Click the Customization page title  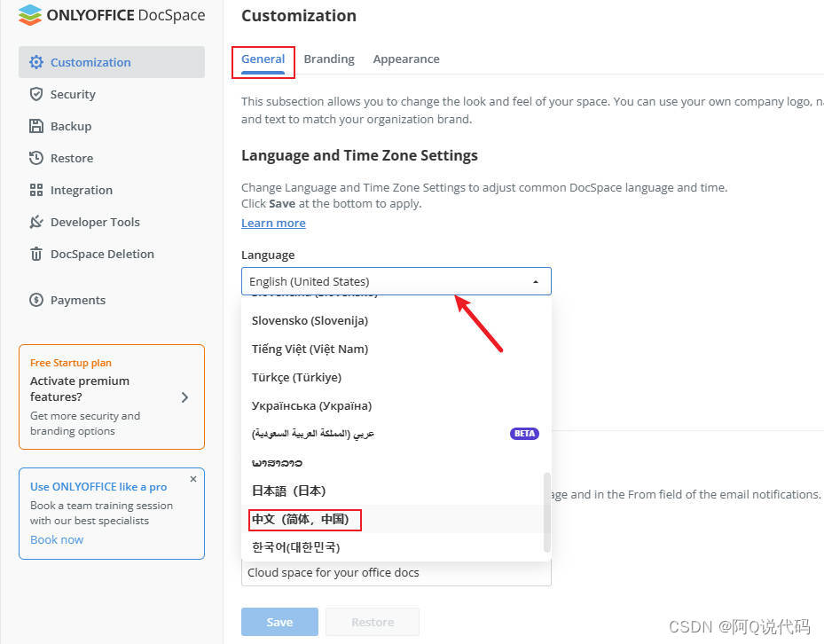(299, 16)
